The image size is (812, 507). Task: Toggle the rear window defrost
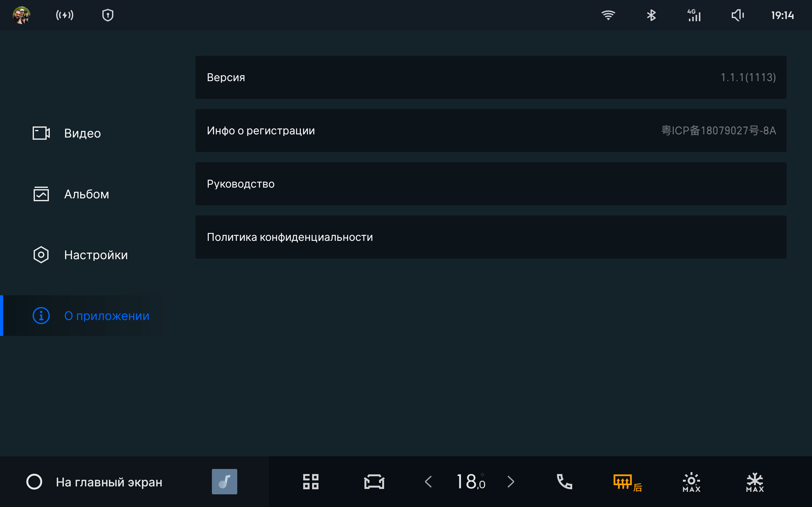[x=626, y=482]
